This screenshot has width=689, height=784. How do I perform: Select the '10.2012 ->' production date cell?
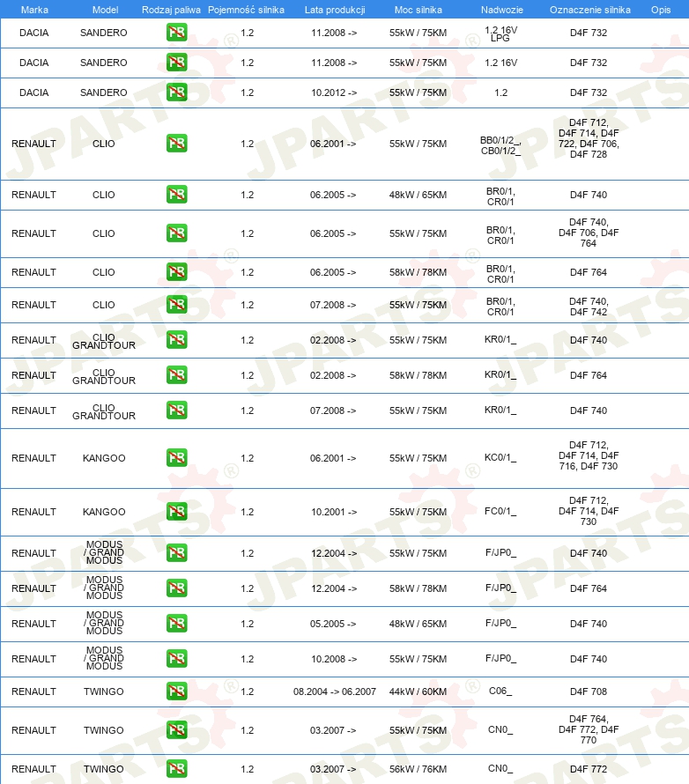point(334,92)
